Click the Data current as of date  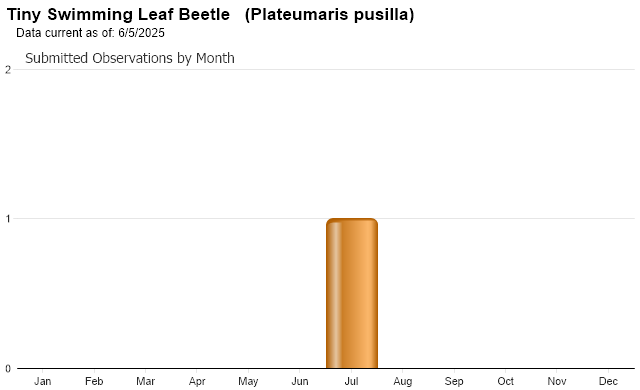[90, 33]
